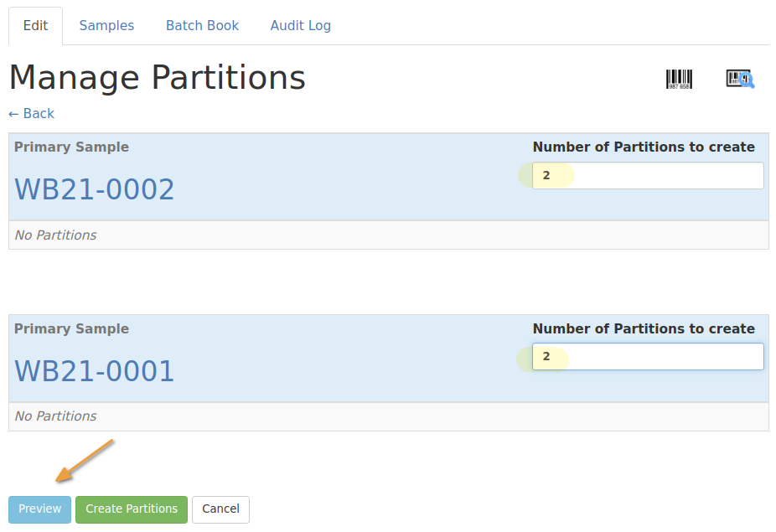
Task: View the Audit Log tab
Action: 300,25
